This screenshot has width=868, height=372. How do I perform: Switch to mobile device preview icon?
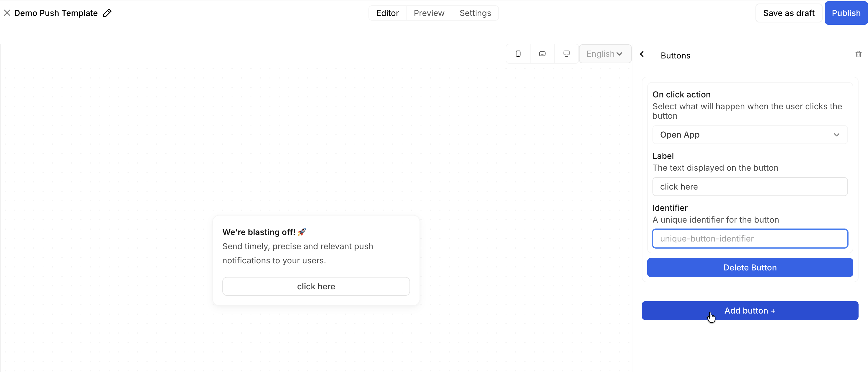(x=518, y=53)
